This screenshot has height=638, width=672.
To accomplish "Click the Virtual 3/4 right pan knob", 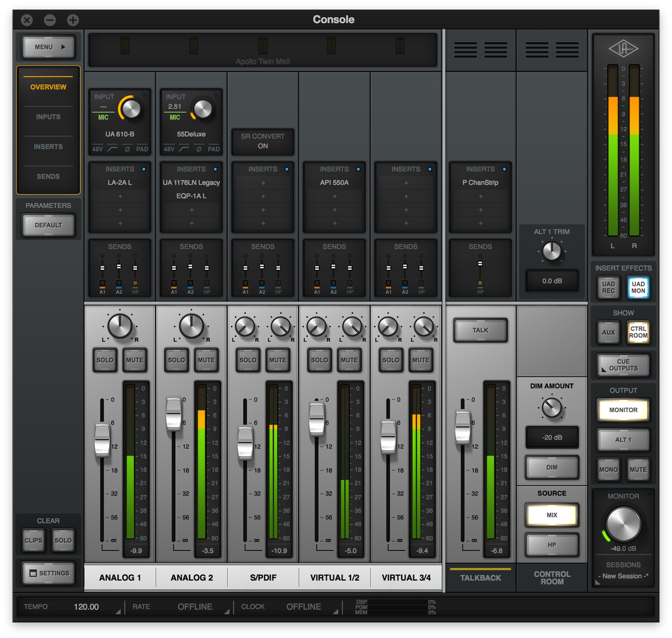I will pos(424,327).
